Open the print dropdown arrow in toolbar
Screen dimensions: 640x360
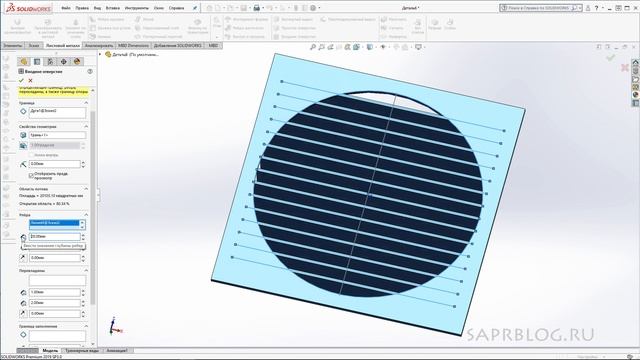263,8
